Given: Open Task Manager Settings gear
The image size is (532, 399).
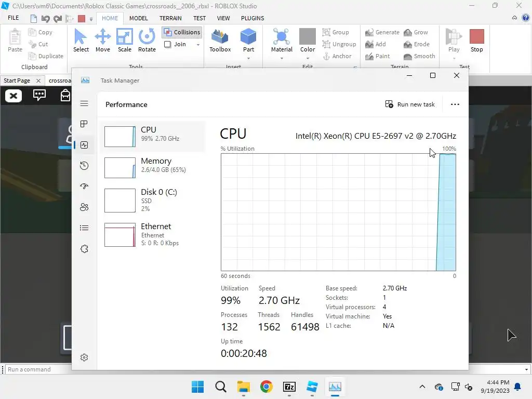Looking at the screenshot, I should point(84,357).
